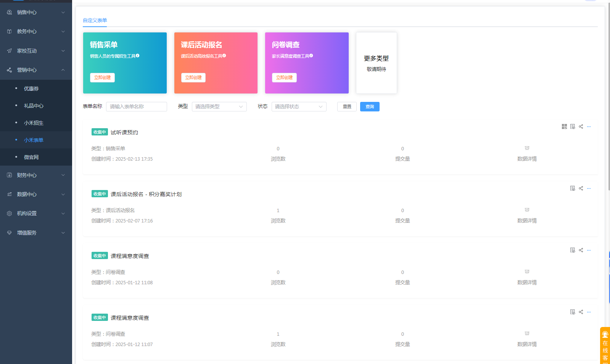Click 创建时间：2025-02-07 17:16 text
610x364 pixels.
(x=122, y=221)
